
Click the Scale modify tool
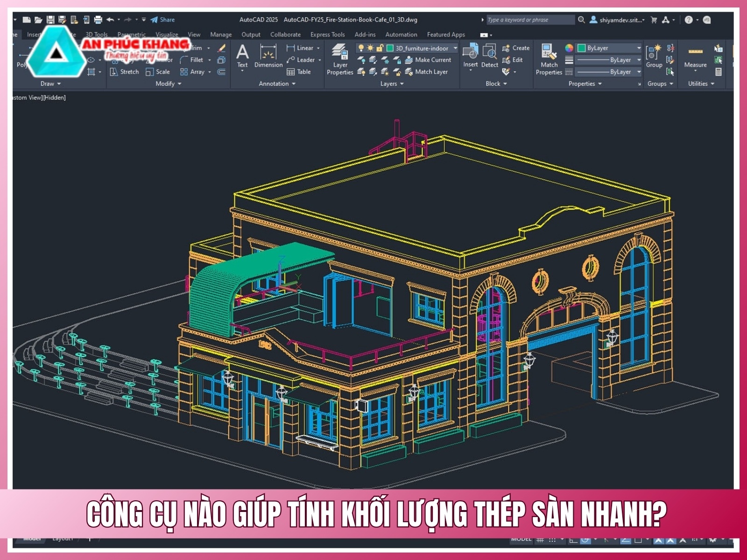point(158,72)
